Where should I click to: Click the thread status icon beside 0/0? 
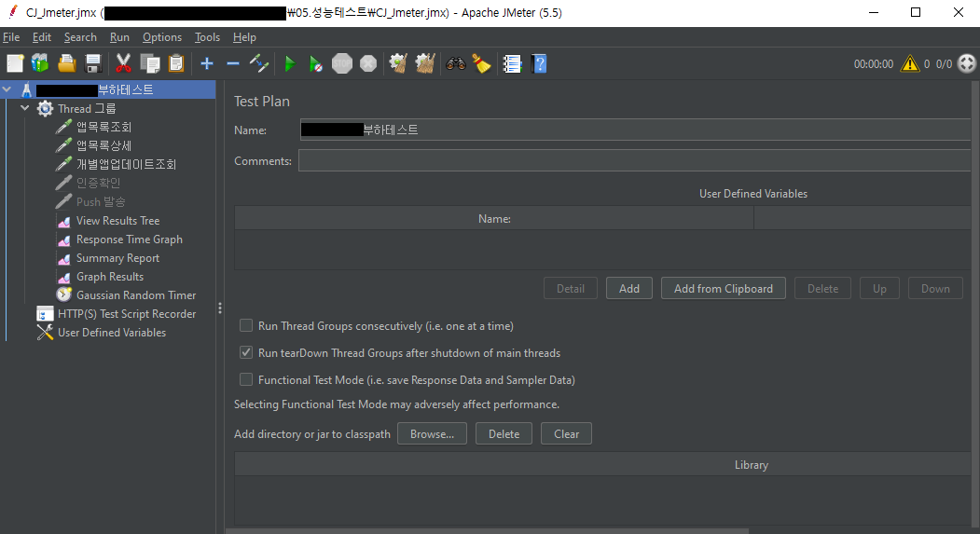click(x=966, y=63)
